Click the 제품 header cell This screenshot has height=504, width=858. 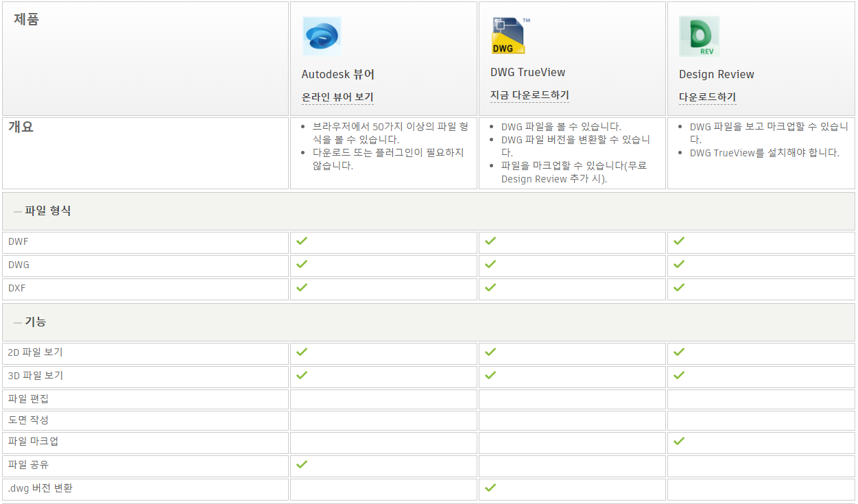pyautogui.click(x=145, y=58)
